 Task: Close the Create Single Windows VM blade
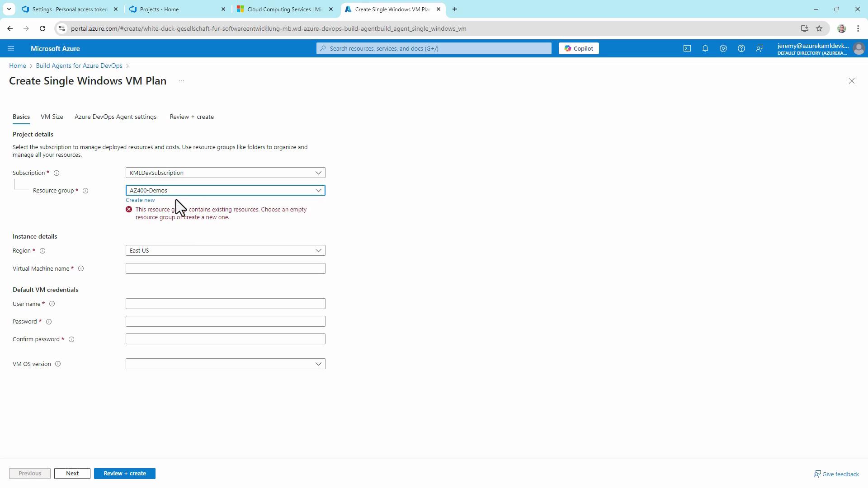852,81
